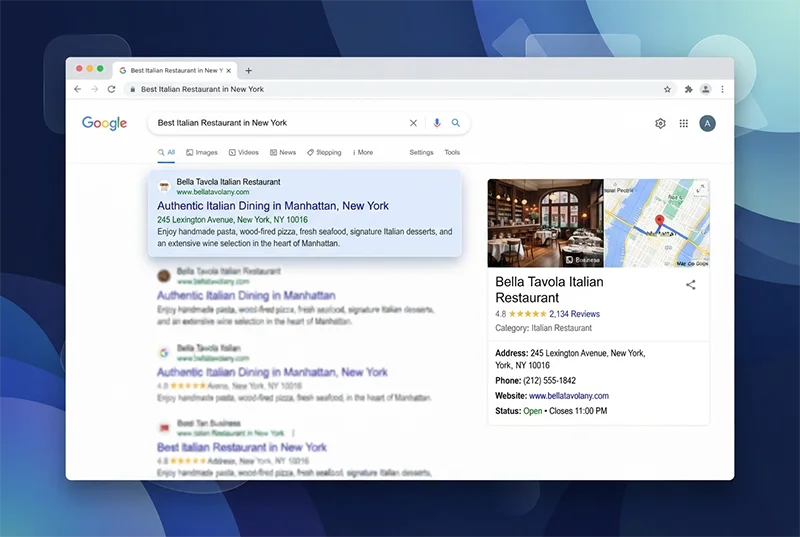This screenshot has height=537, width=800.
Task: Open the restaurant interior photo
Action: pyautogui.click(x=545, y=223)
